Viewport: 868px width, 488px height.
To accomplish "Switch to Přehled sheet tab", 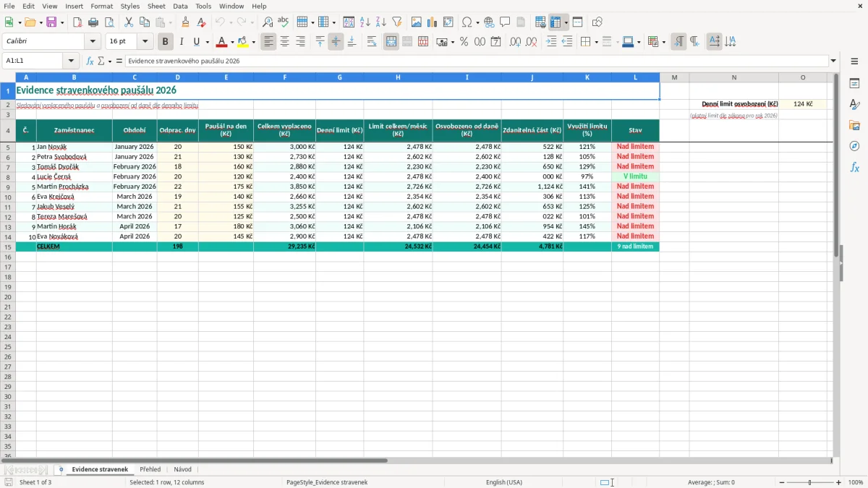I will coord(150,470).
